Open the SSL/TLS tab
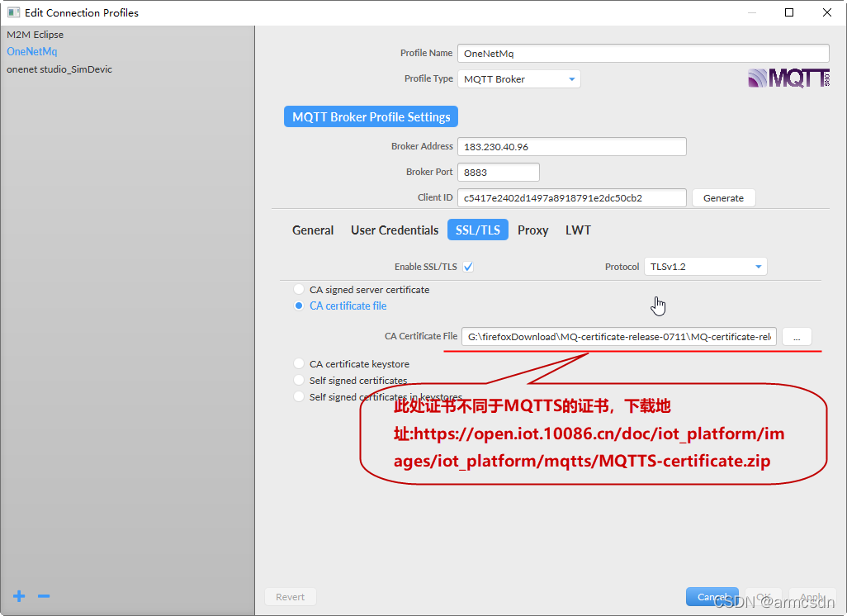The height and width of the screenshot is (616, 847). pyautogui.click(x=477, y=230)
